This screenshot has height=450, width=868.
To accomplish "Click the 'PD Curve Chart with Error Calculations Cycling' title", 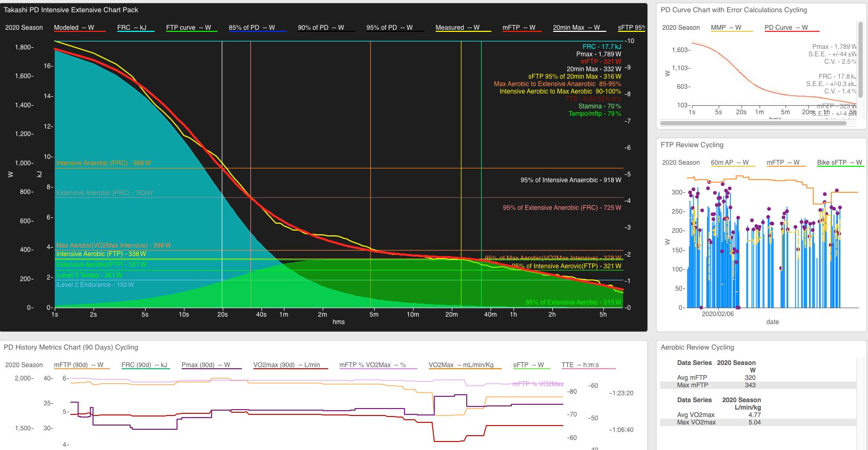I will coord(734,10).
